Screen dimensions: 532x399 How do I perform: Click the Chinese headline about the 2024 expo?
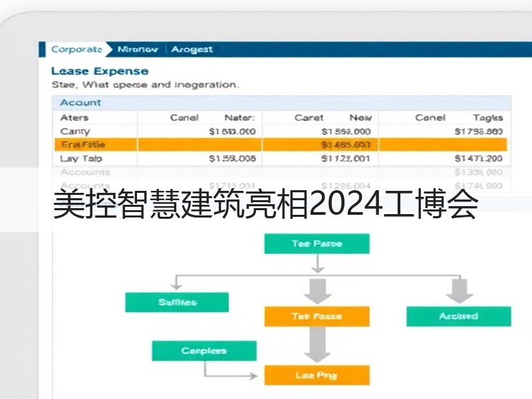tap(265, 204)
